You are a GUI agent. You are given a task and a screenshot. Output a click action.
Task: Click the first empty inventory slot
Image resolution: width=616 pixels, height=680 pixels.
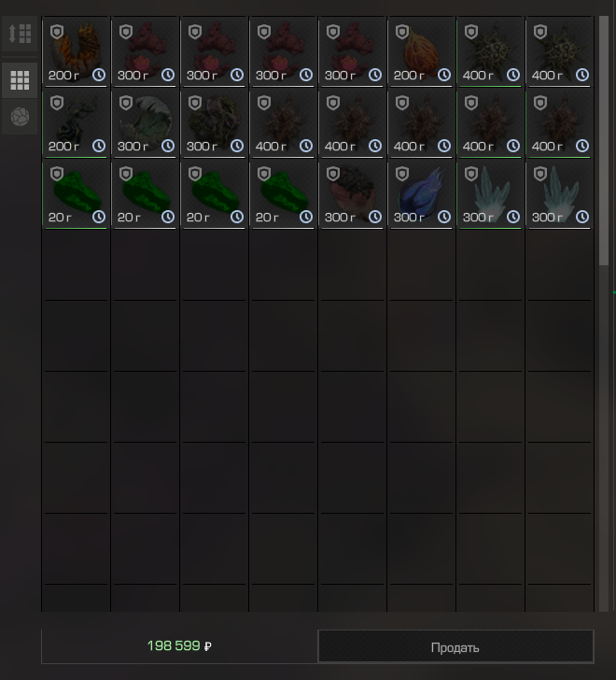tap(77, 264)
